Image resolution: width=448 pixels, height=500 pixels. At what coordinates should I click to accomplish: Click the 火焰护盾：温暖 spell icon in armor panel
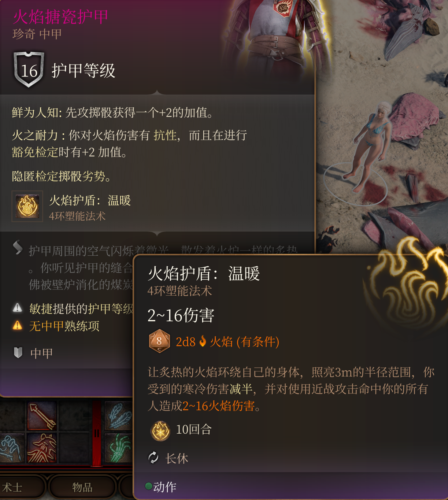(27, 206)
